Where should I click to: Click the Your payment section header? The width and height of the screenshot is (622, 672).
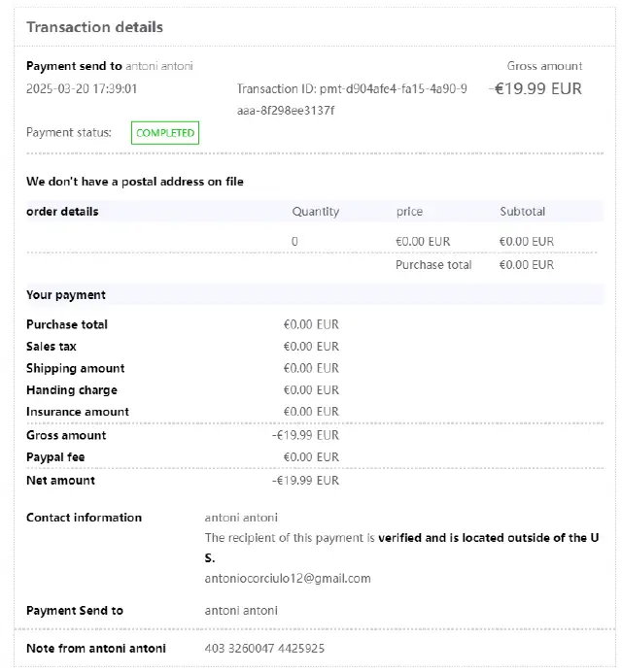click(66, 295)
